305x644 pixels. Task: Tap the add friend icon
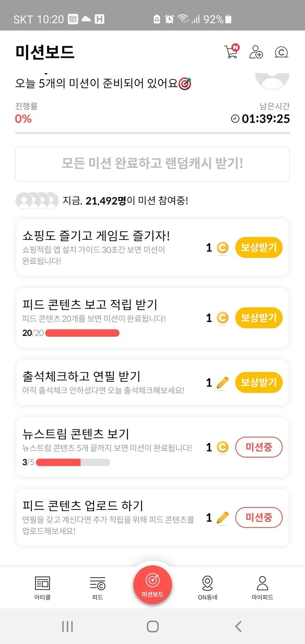coord(256,52)
